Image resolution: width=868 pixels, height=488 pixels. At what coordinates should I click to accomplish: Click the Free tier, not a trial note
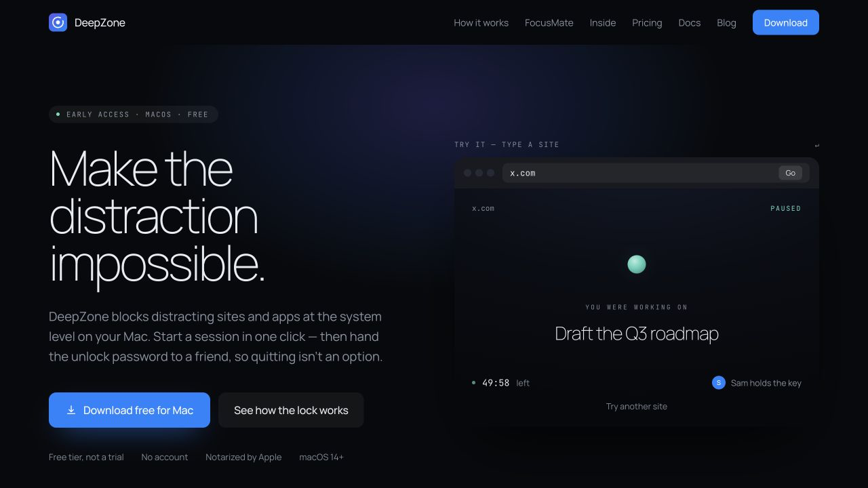[86, 457]
